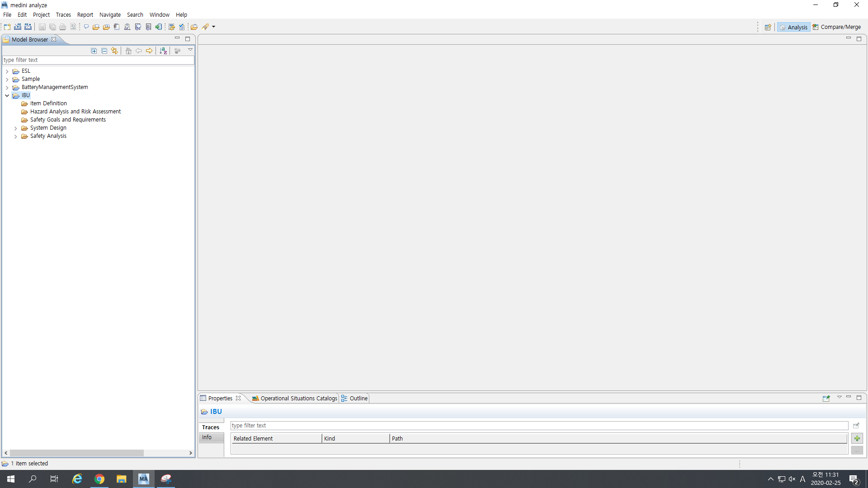
Task: Expand the System Design folder
Action: pyautogui.click(x=16, y=128)
